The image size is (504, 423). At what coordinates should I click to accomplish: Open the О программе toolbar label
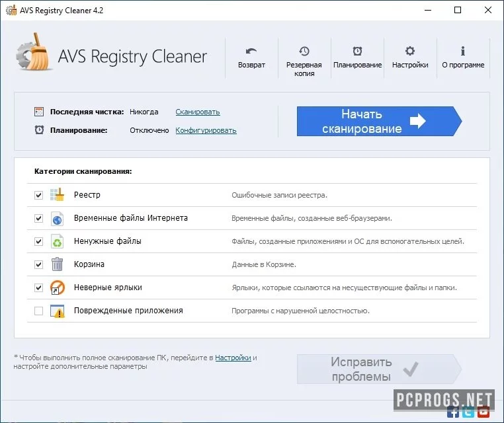(463, 65)
